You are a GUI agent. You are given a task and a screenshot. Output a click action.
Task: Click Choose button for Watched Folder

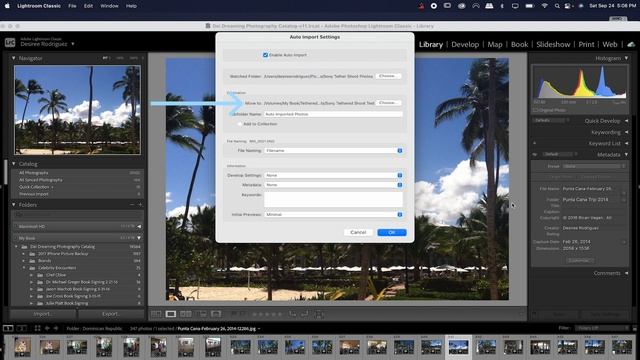(388, 76)
